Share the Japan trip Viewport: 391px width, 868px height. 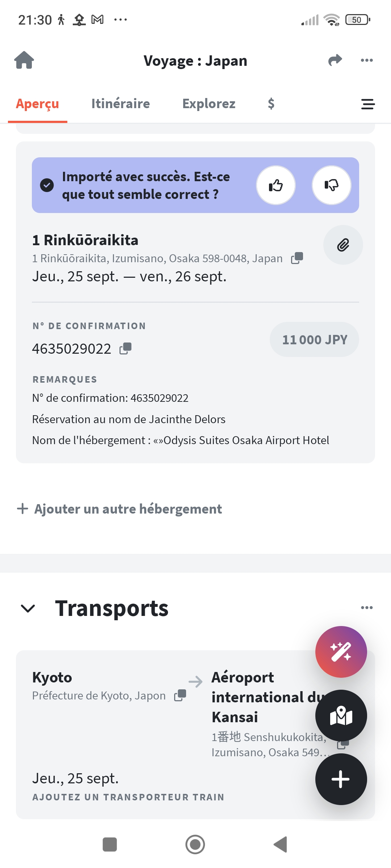click(335, 60)
